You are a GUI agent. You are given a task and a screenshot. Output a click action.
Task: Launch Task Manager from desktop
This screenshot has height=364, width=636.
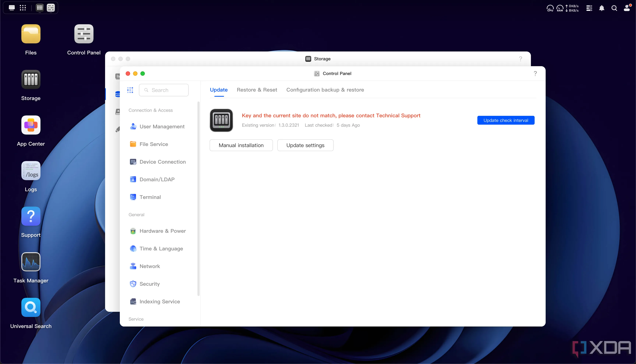(x=31, y=262)
